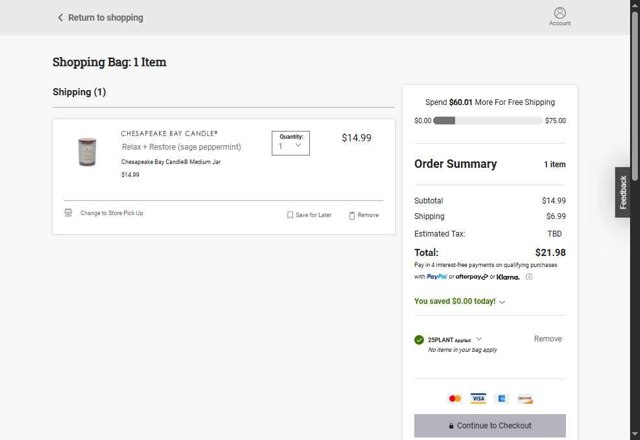Open the Feedback side tab
Image resolution: width=640 pixels, height=440 pixels.
click(x=622, y=192)
